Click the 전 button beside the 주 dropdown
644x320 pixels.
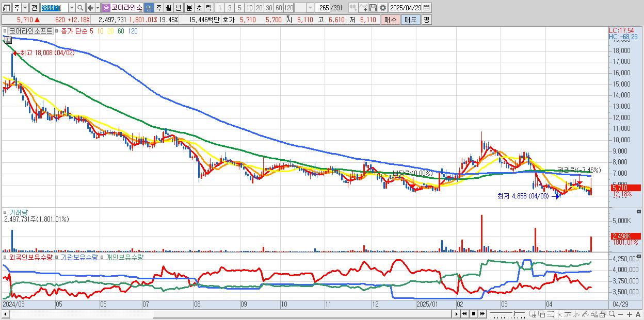(x=34, y=8)
